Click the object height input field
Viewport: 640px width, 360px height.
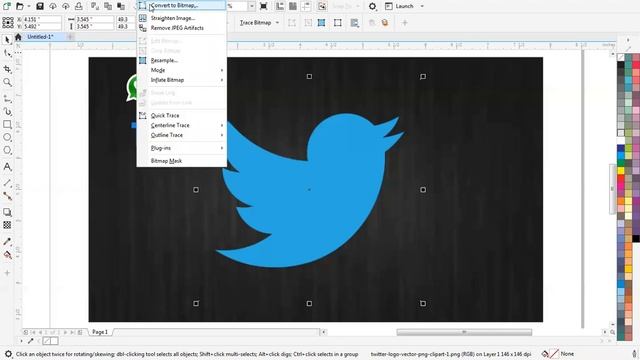94,27
